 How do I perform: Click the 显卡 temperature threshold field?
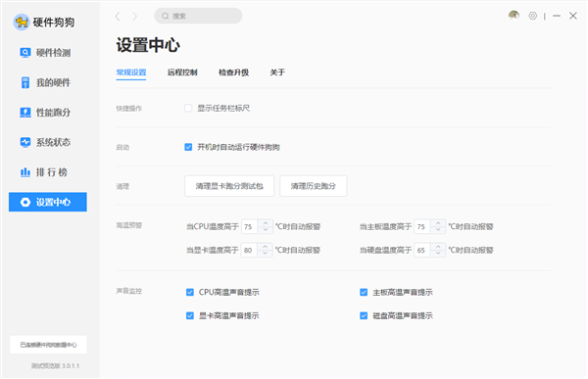[x=249, y=250]
